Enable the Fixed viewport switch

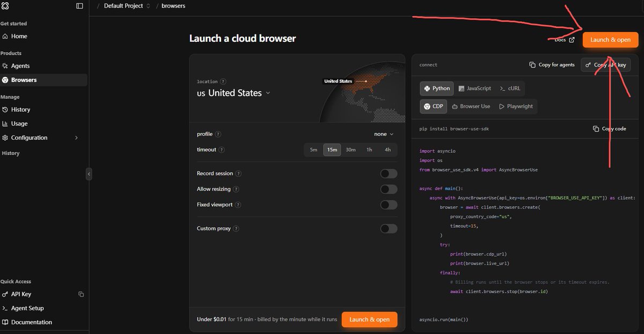tap(389, 205)
